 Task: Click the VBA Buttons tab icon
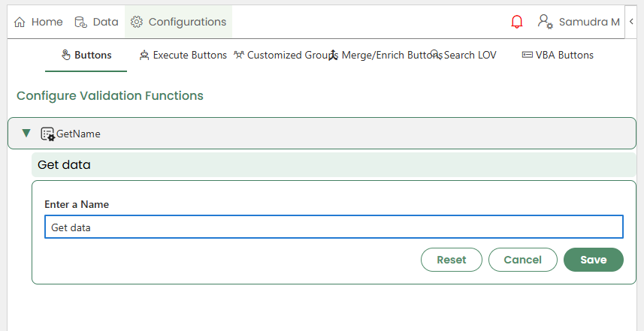528,55
